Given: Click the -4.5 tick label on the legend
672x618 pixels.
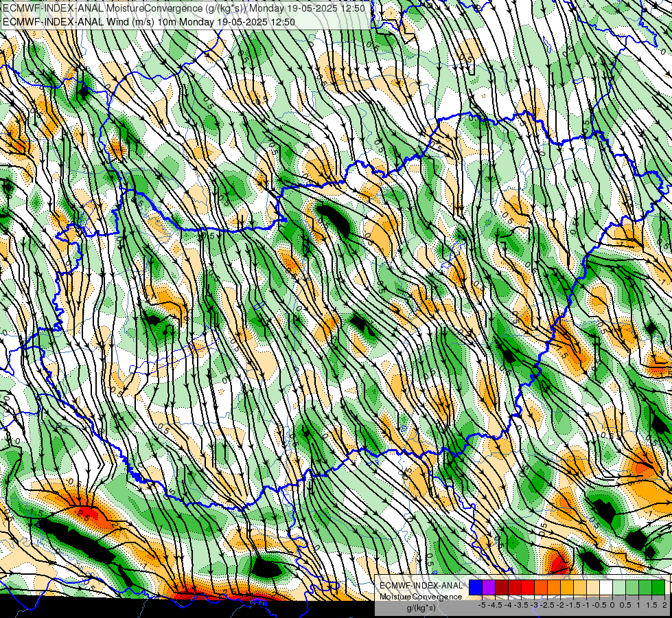Looking at the screenshot, I should click(495, 605).
